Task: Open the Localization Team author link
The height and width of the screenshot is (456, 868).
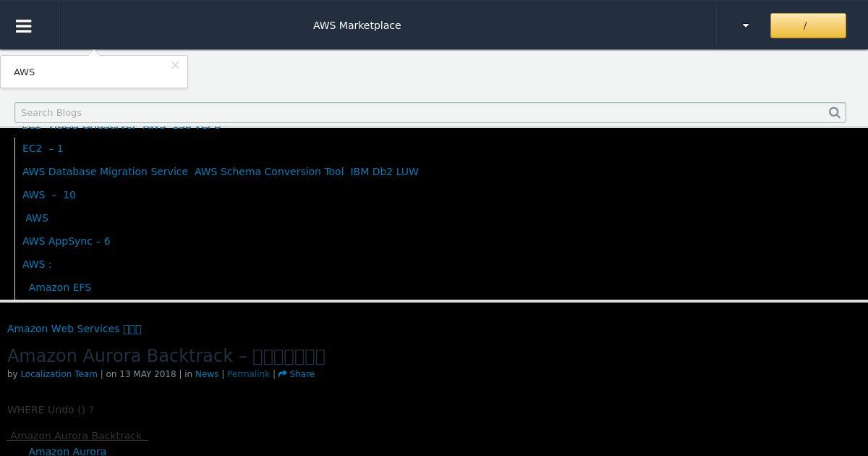Action: (x=59, y=374)
